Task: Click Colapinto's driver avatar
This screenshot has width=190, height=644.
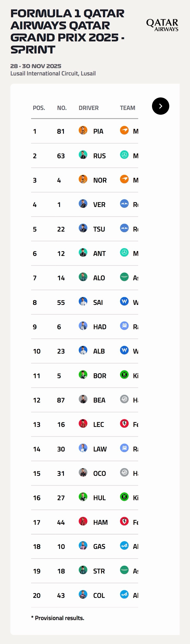Action: pyautogui.click(x=83, y=594)
